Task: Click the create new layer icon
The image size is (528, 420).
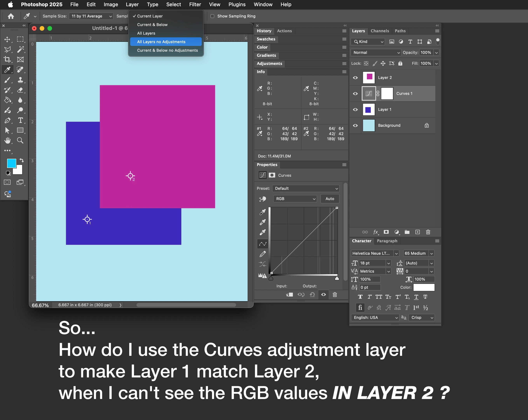Action: coord(418,232)
